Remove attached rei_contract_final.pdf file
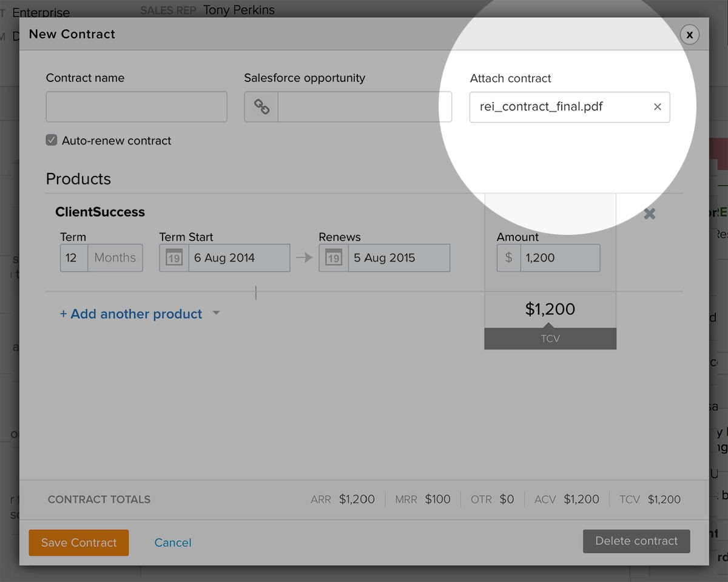Screen dimensions: 728x582 657,107
